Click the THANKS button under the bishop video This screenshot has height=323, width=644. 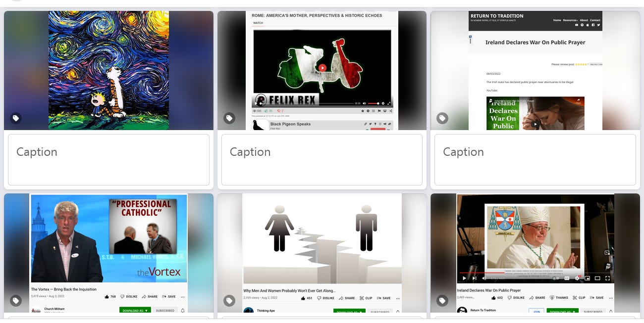559,298
